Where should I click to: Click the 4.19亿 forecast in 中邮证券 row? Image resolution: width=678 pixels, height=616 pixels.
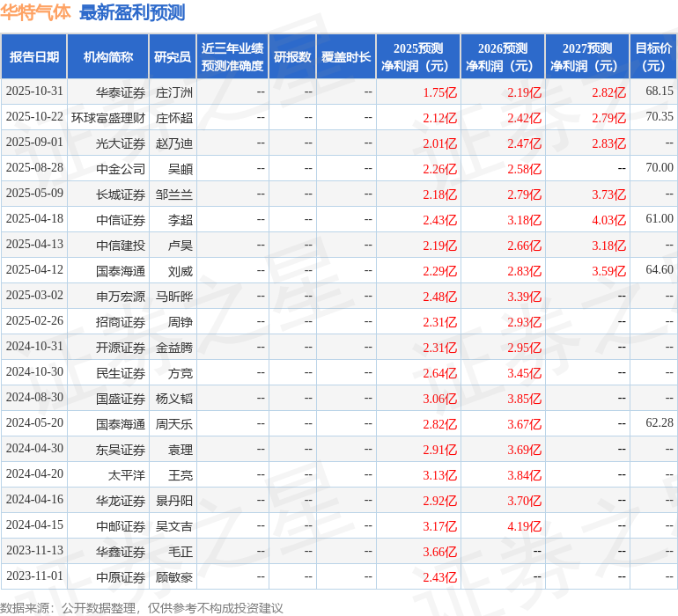(x=524, y=525)
